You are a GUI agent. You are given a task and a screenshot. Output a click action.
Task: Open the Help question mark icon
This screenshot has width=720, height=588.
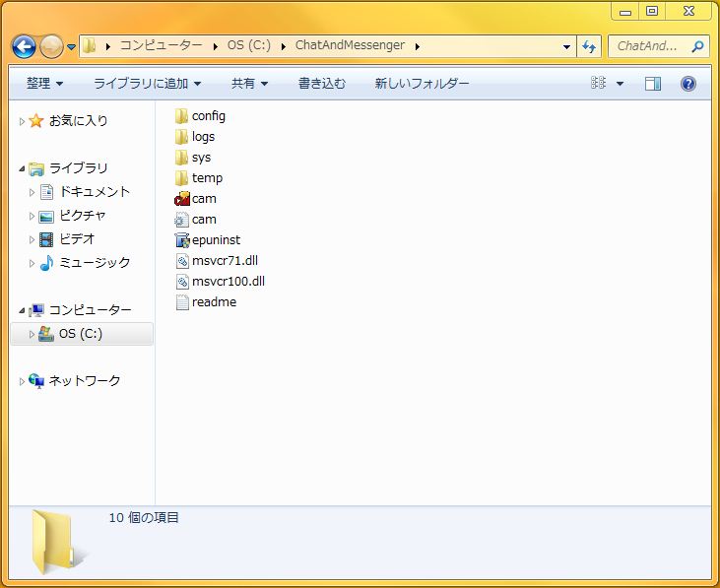[688, 84]
